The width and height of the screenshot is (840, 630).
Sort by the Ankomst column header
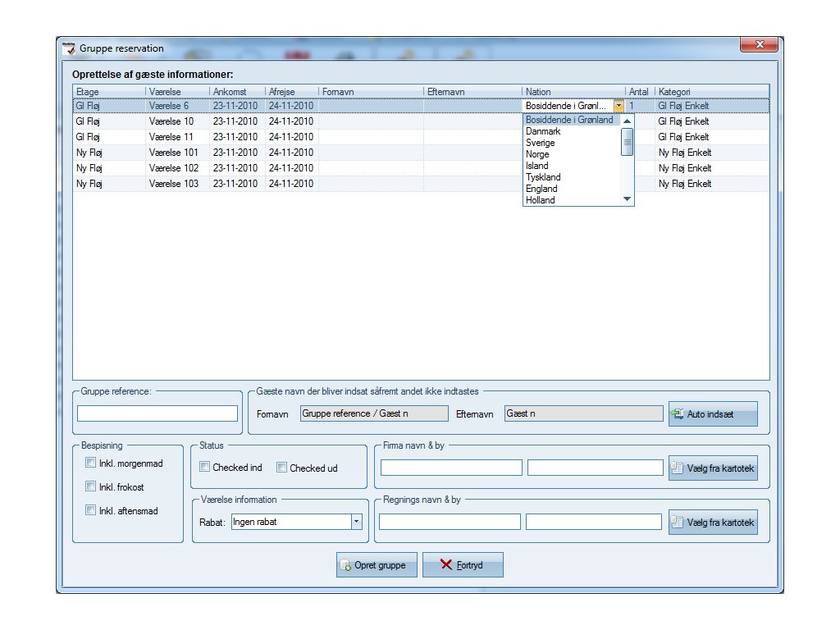coord(236,92)
